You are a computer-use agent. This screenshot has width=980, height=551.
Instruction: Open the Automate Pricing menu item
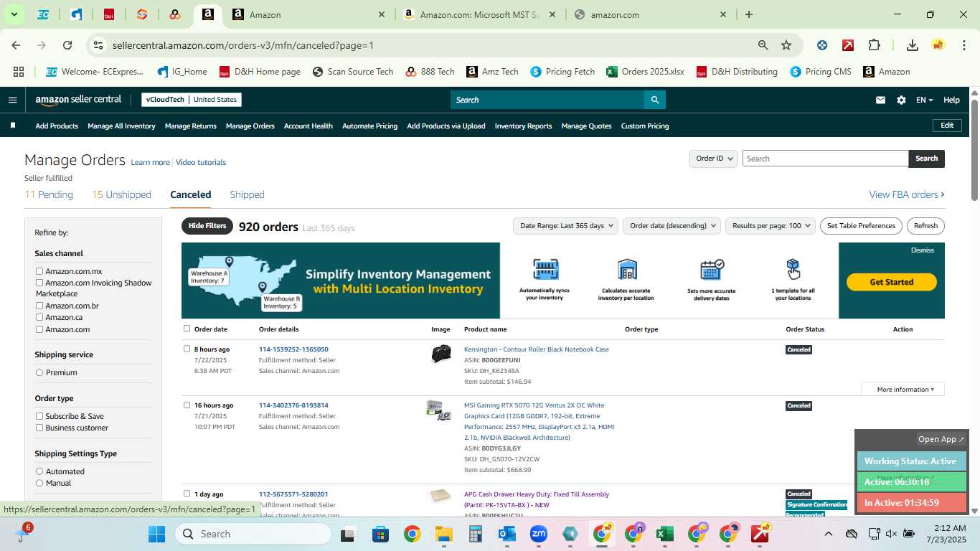(369, 126)
